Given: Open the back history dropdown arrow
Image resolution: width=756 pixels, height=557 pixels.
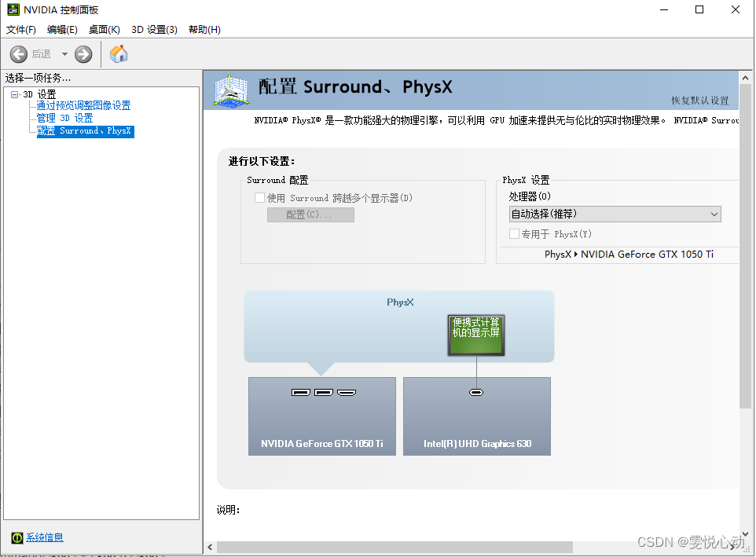Looking at the screenshot, I should pos(64,54).
